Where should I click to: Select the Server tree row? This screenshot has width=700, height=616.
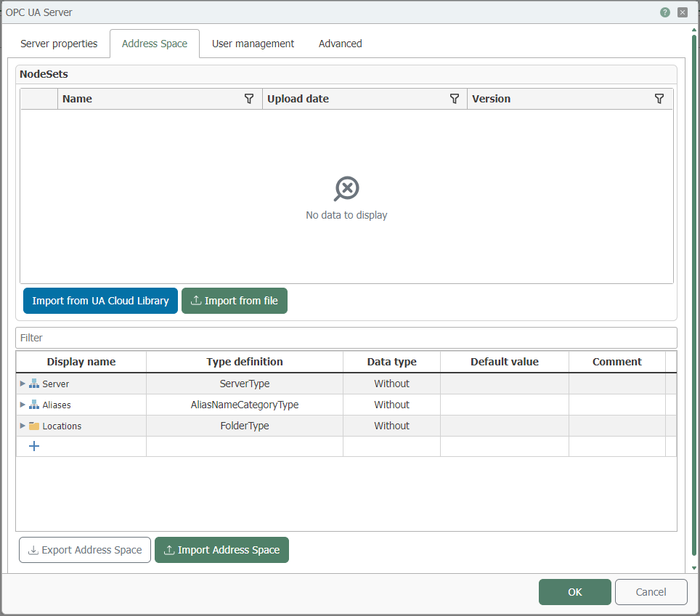point(346,384)
